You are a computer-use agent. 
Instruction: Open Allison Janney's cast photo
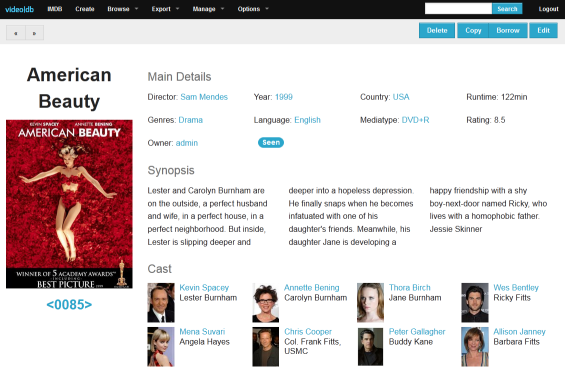pyautogui.click(x=475, y=347)
